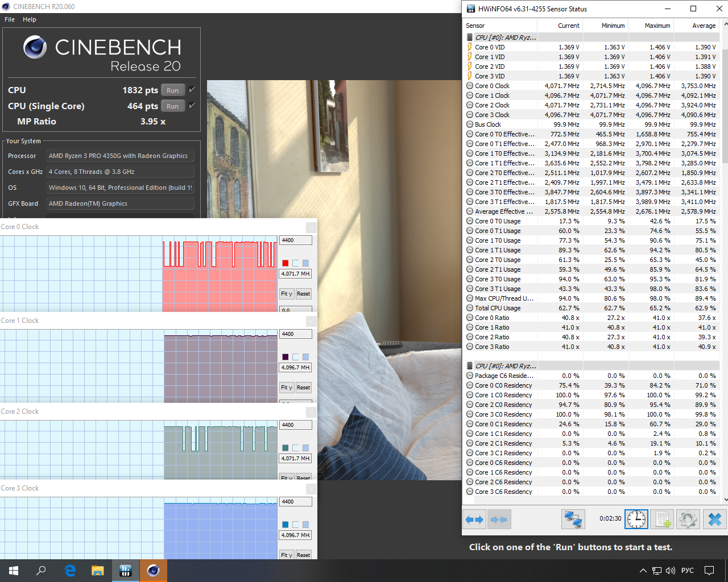Image resolution: width=728 pixels, height=582 pixels.
Task: Click Fit y in the Core 0 Clock graph
Action: click(x=287, y=294)
